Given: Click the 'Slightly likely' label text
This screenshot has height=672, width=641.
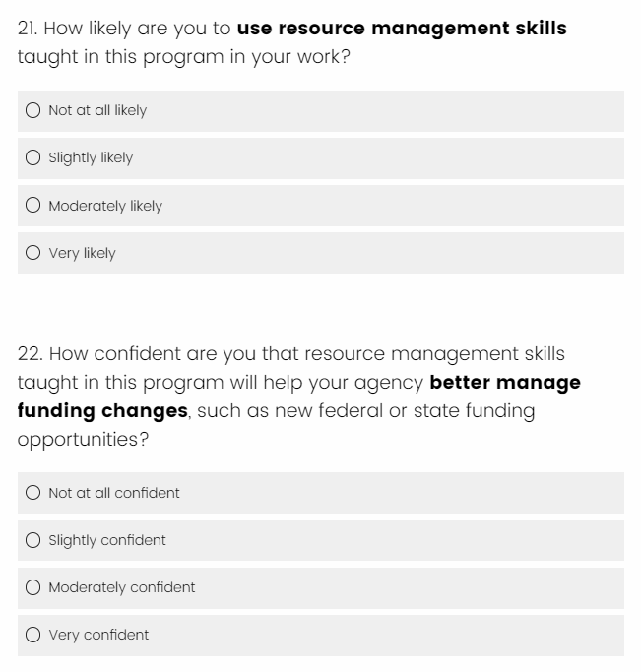Looking at the screenshot, I should pyautogui.click(x=91, y=157).
